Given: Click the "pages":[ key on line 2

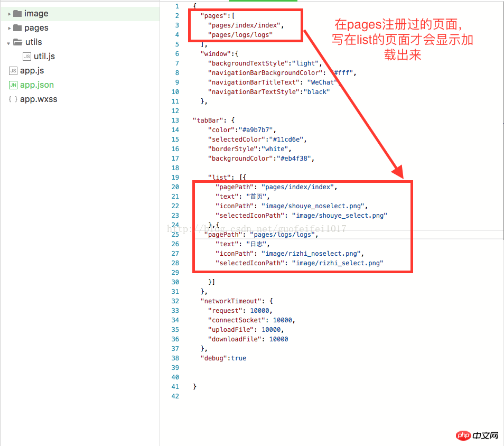Looking at the screenshot, I should click(x=218, y=16).
